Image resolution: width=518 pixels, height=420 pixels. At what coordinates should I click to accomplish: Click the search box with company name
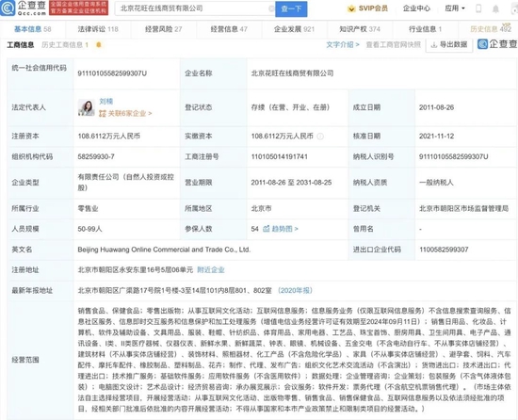tap(195, 8)
